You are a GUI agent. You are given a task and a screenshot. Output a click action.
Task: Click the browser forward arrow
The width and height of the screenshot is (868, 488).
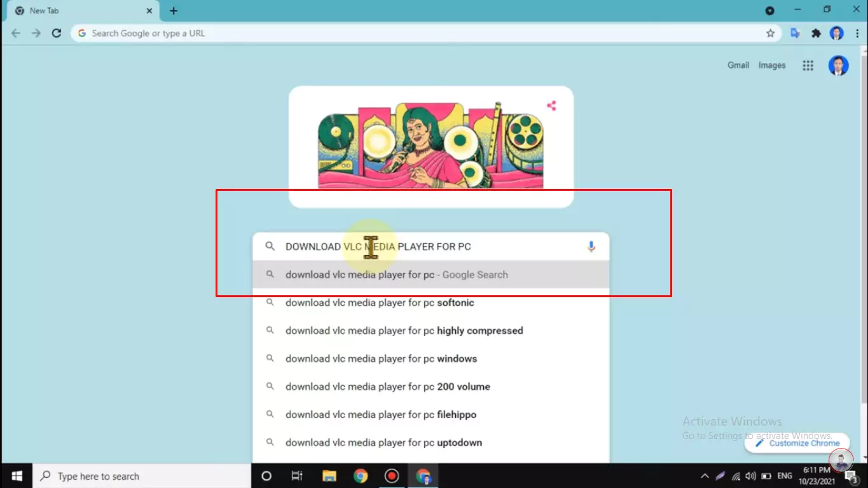[x=36, y=33]
